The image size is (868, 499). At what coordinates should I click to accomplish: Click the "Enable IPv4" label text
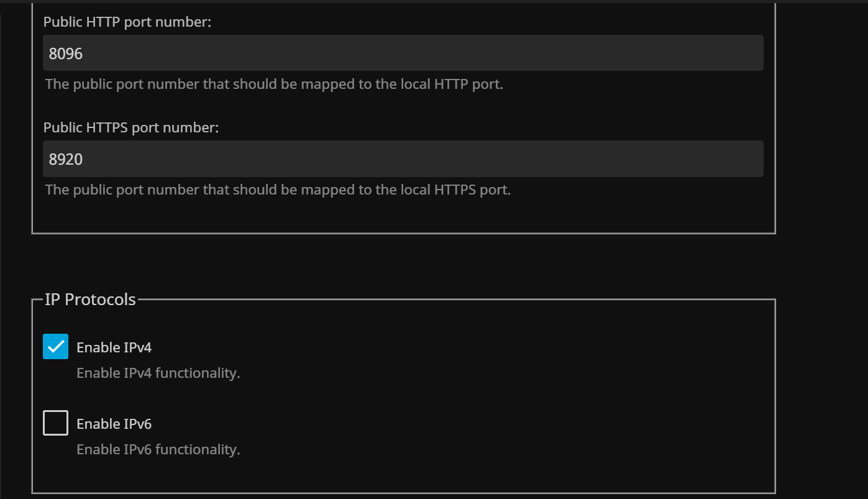coord(114,347)
